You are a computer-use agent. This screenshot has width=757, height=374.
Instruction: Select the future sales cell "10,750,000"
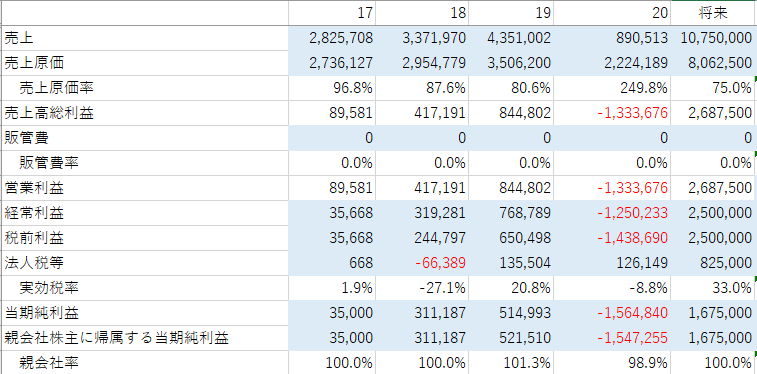712,38
